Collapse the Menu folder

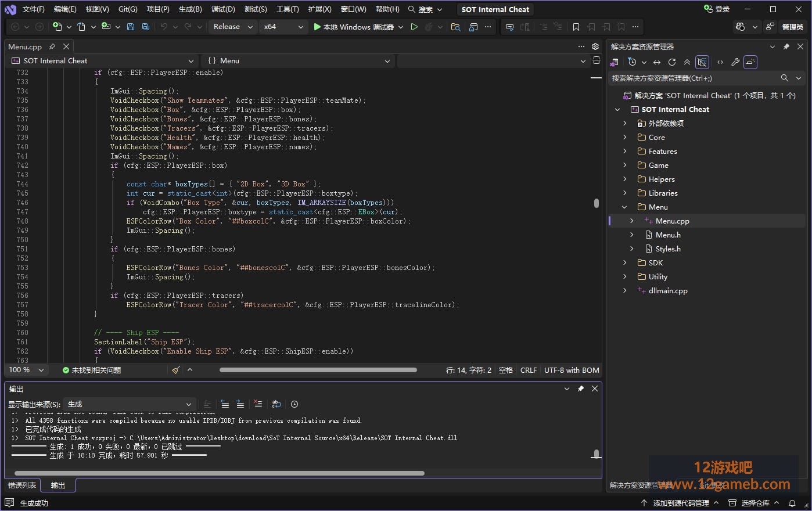click(x=625, y=207)
